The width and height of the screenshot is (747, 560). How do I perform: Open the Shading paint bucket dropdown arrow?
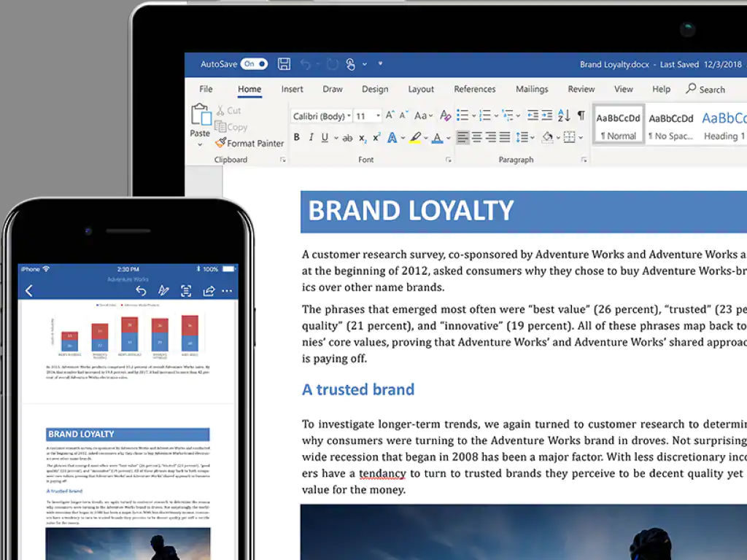pos(558,138)
